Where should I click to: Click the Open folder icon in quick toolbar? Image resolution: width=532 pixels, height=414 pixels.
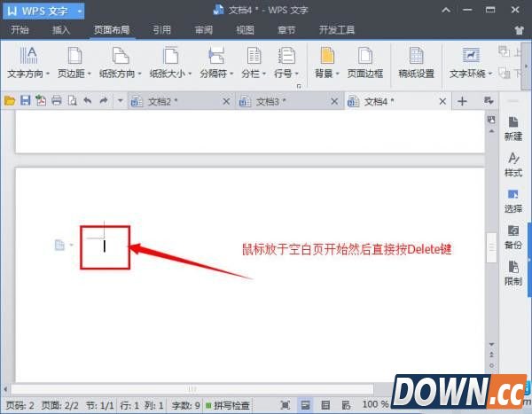[x=10, y=101]
